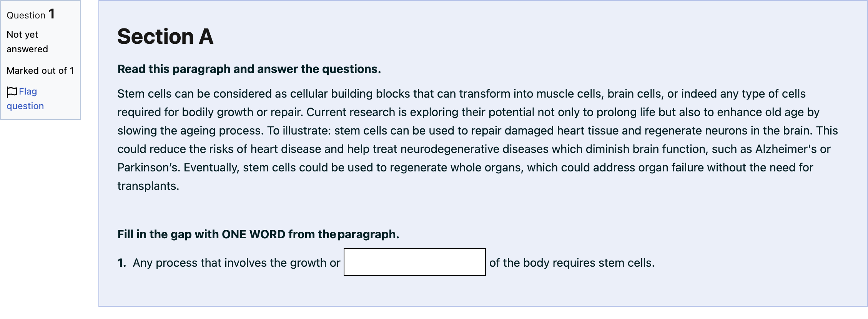The width and height of the screenshot is (868, 319).
Task: Focus the blank gap answer text box
Action: 414,262
